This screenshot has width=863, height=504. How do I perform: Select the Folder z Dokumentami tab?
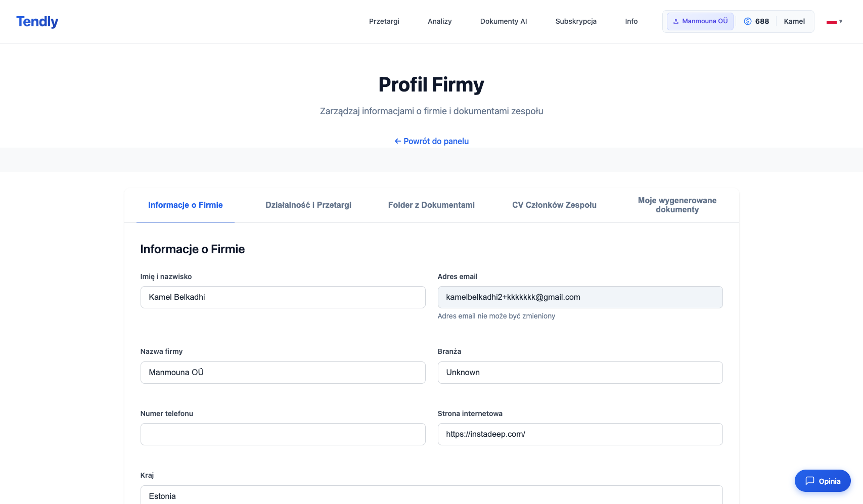click(431, 205)
